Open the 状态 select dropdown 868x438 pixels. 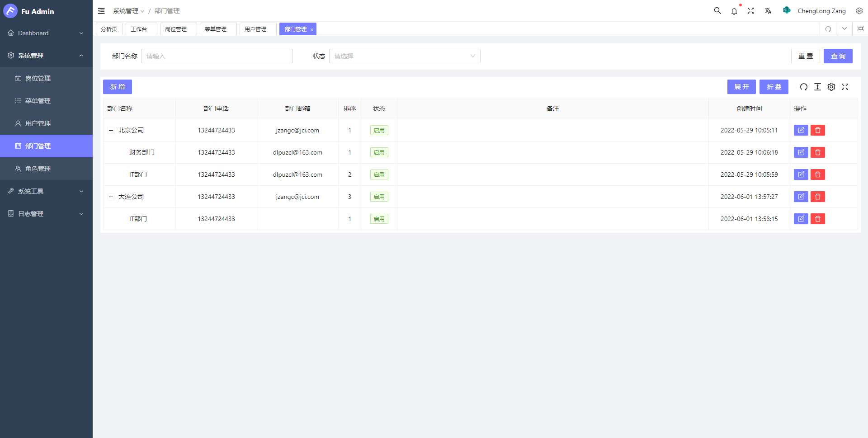coord(405,56)
